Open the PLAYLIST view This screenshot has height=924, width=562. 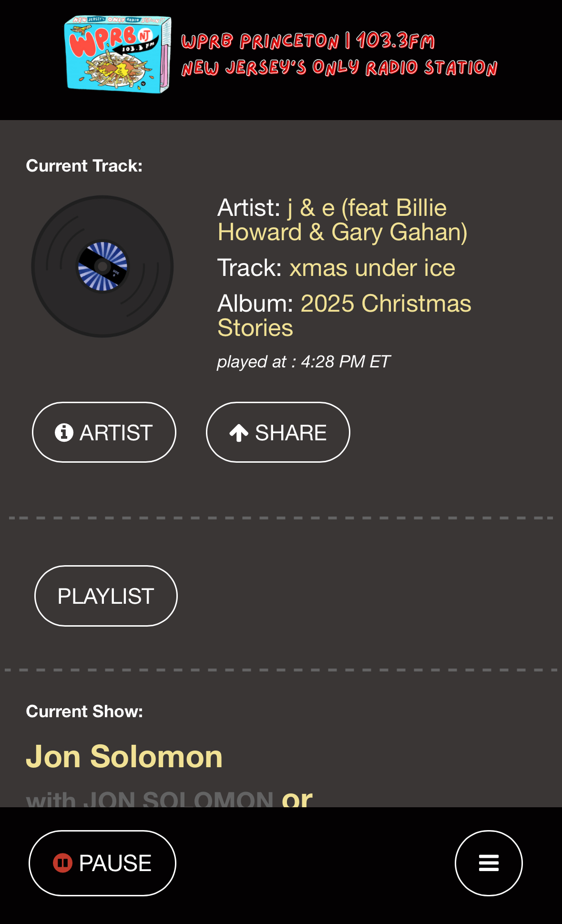coord(106,596)
